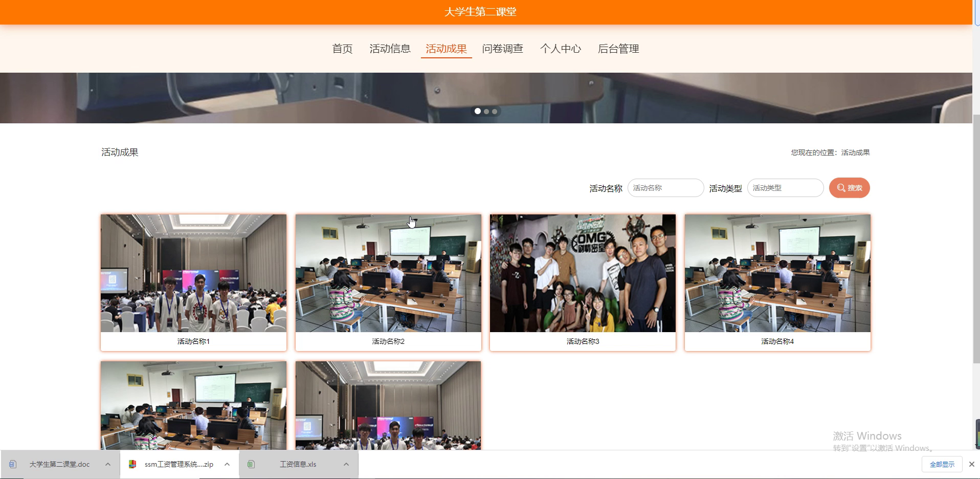Select the first carousel indicator dot
The image size is (980, 479).
[x=478, y=111]
